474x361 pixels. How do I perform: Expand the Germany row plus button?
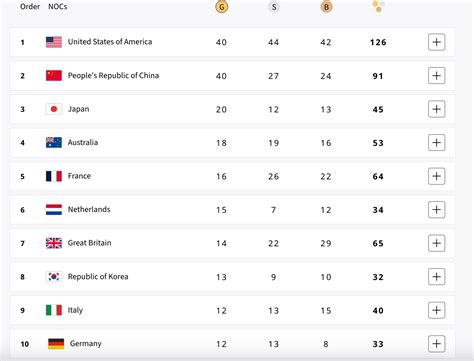click(437, 344)
